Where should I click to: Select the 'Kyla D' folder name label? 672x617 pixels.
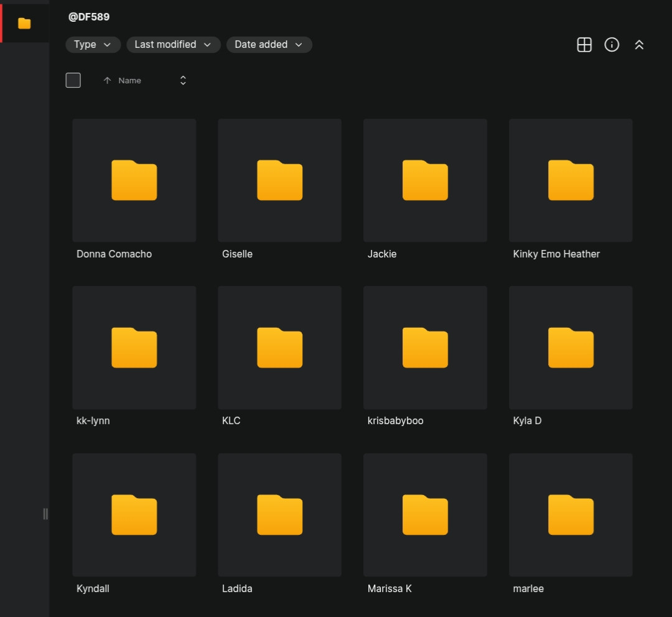pos(527,420)
